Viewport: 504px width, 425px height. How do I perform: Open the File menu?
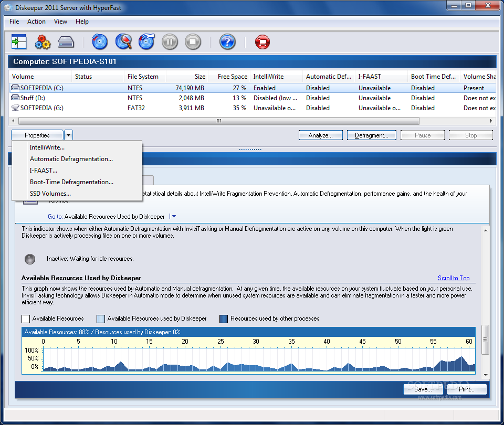coord(14,22)
